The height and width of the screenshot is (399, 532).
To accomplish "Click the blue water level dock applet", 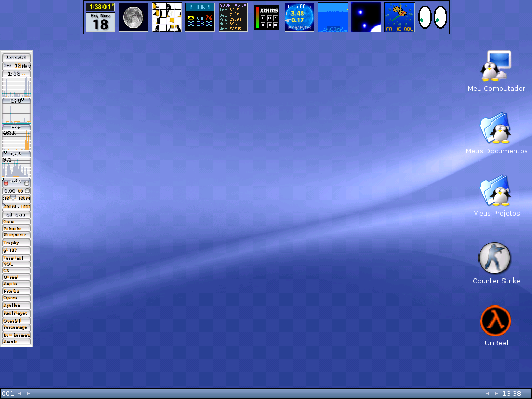I will (x=333, y=17).
